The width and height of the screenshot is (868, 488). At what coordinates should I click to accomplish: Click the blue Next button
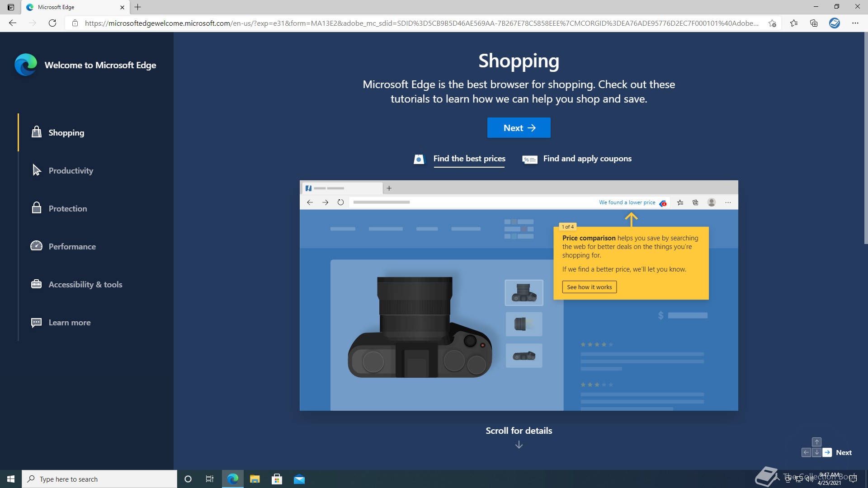pyautogui.click(x=519, y=128)
